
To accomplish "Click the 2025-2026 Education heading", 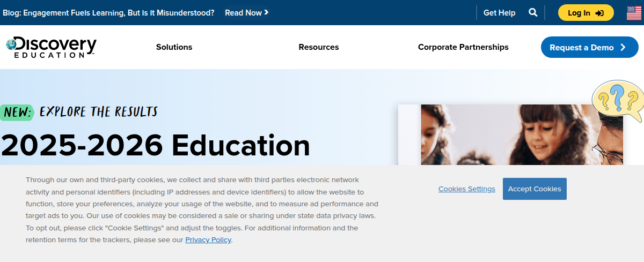I will (x=156, y=145).
